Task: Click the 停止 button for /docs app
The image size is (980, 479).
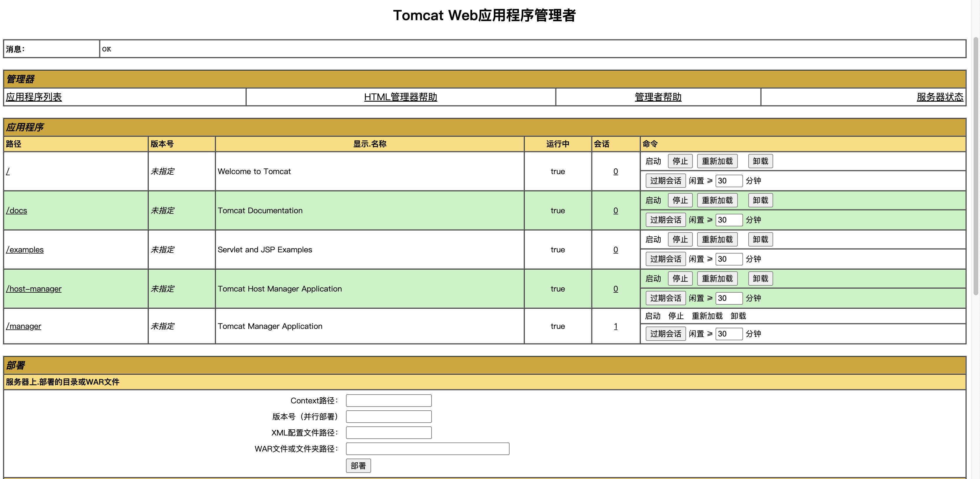Action: [x=680, y=200]
